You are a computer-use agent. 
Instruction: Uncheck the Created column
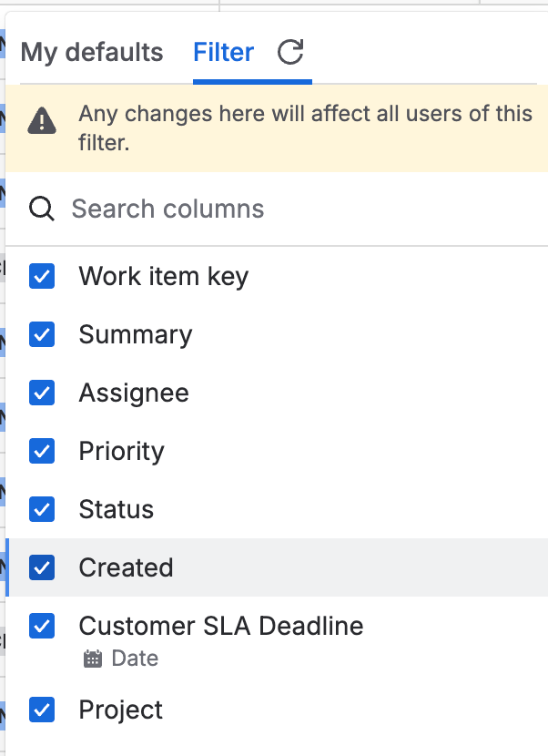click(41, 567)
